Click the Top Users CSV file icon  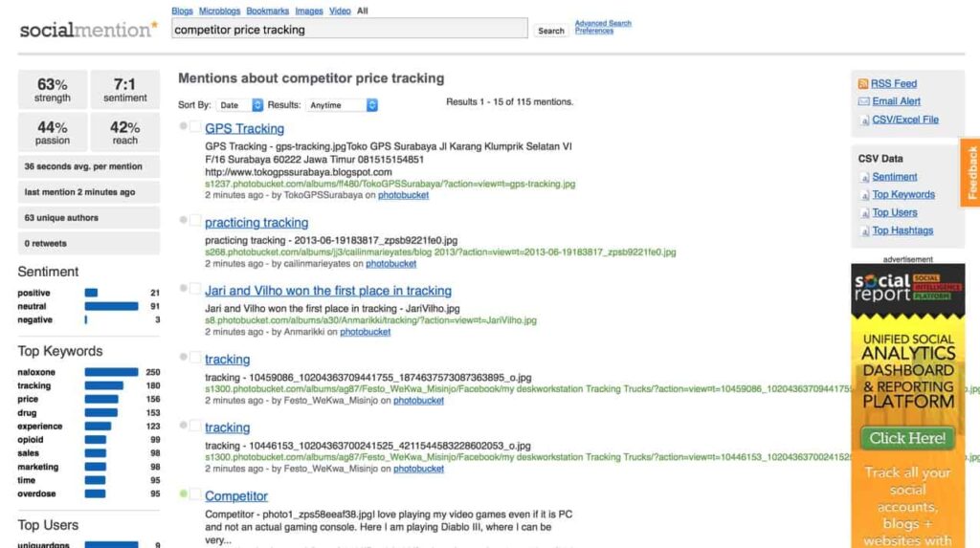tap(864, 213)
